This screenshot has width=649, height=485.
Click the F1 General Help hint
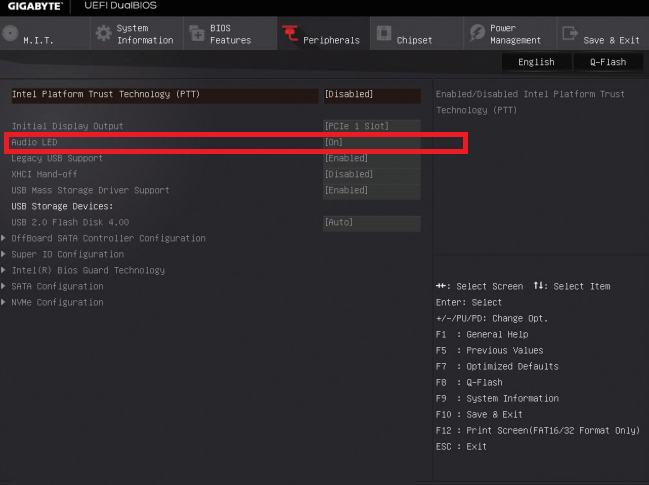coord(482,334)
